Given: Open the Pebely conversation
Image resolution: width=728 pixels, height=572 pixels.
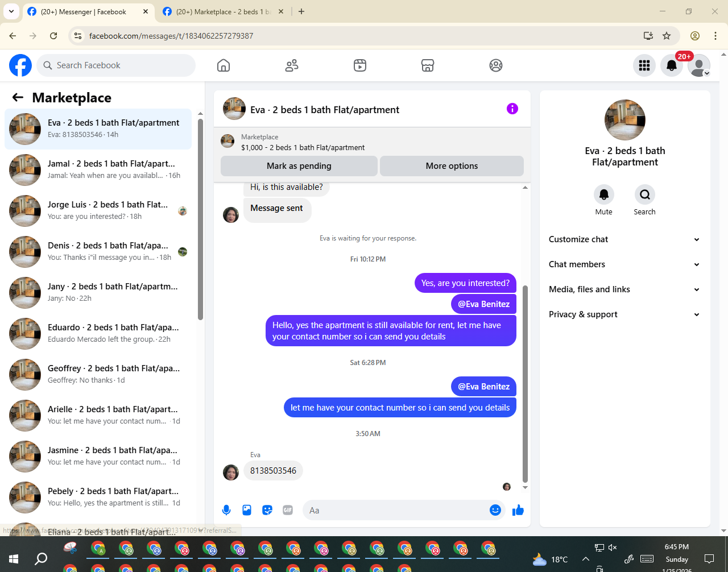Looking at the screenshot, I should pos(98,498).
